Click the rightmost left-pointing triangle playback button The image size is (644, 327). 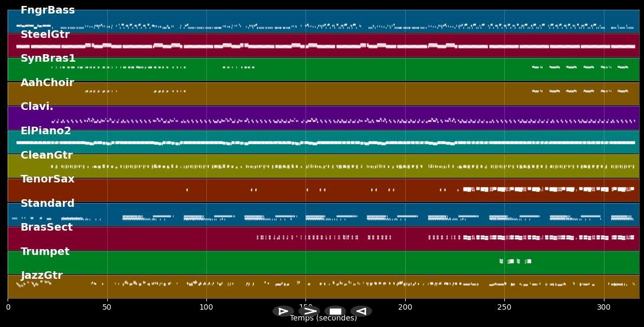pyautogui.click(x=361, y=311)
